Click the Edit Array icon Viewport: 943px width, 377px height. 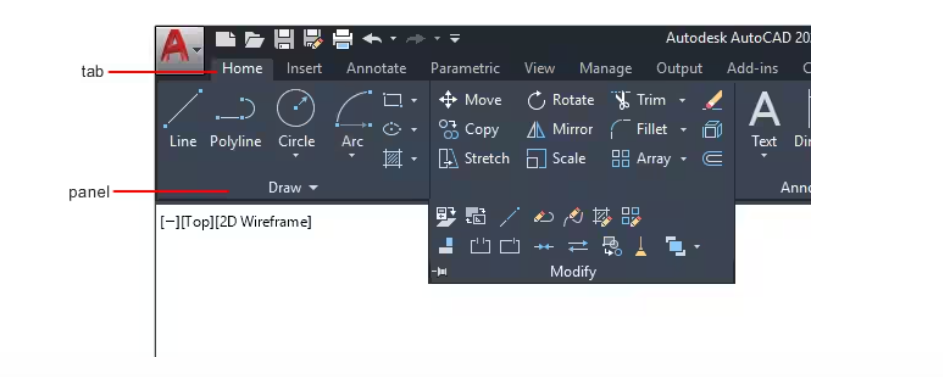point(631,216)
